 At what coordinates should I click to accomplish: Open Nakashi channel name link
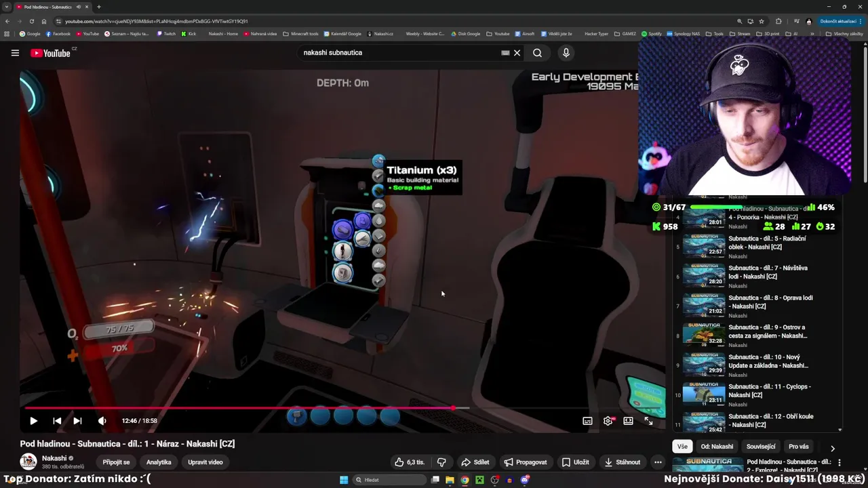click(x=54, y=458)
